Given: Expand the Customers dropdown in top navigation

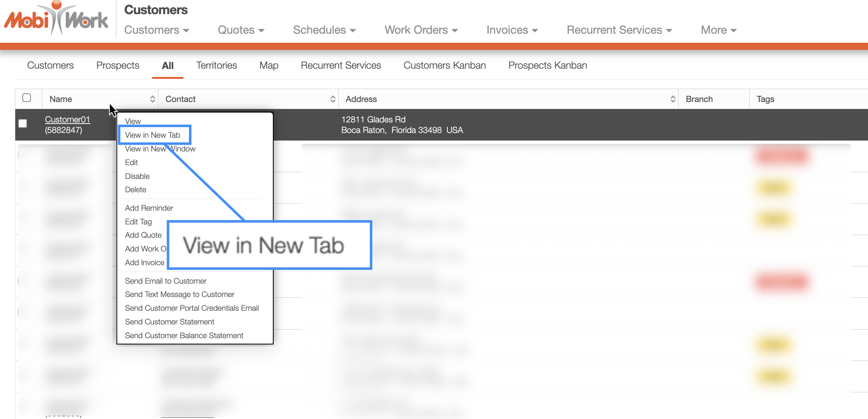Looking at the screenshot, I should [156, 30].
